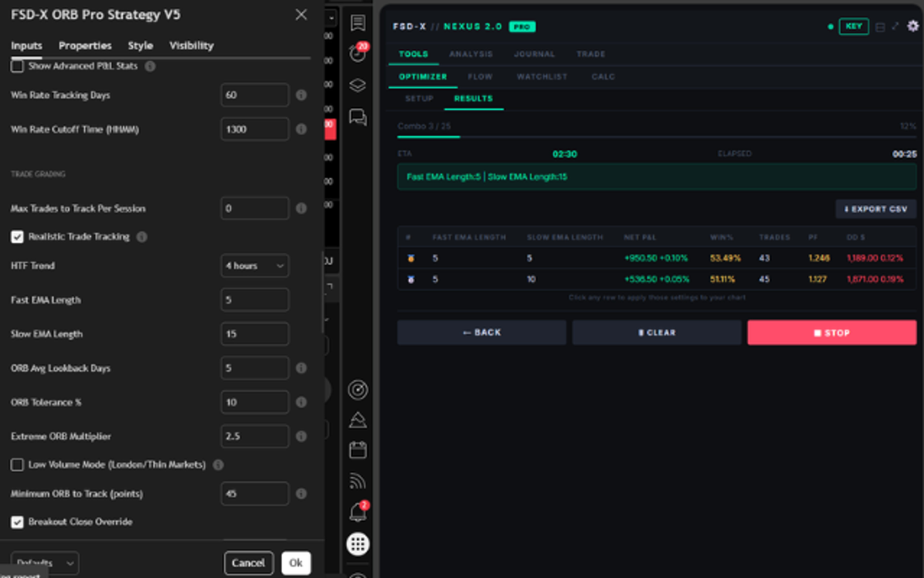Open the Defaults dropdown
The width and height of the screenshot is (924, 578).
pyautogui.click(x=45, y=563)
